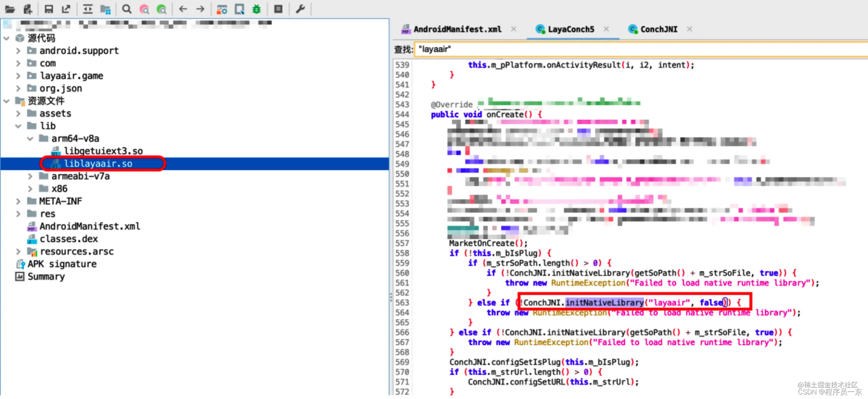The image size is (868, 399).
Task: Navigate back with the left arrow
Action: [183, 9]
